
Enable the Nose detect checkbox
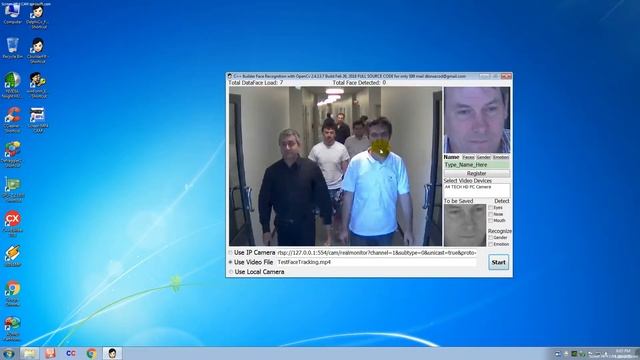click(491, 214)
